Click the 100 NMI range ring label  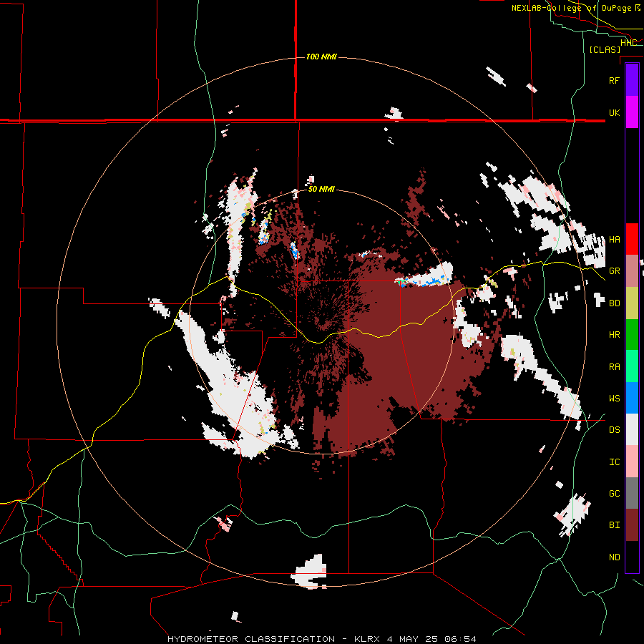point(321,57)
